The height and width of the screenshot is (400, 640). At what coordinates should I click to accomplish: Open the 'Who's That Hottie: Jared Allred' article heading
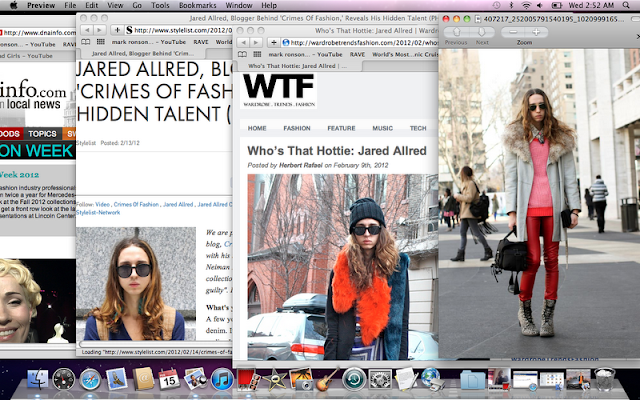(337, 151)
